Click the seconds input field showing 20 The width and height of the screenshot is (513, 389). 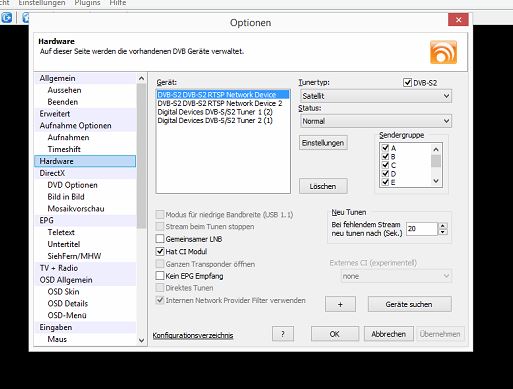click(421, 229)
